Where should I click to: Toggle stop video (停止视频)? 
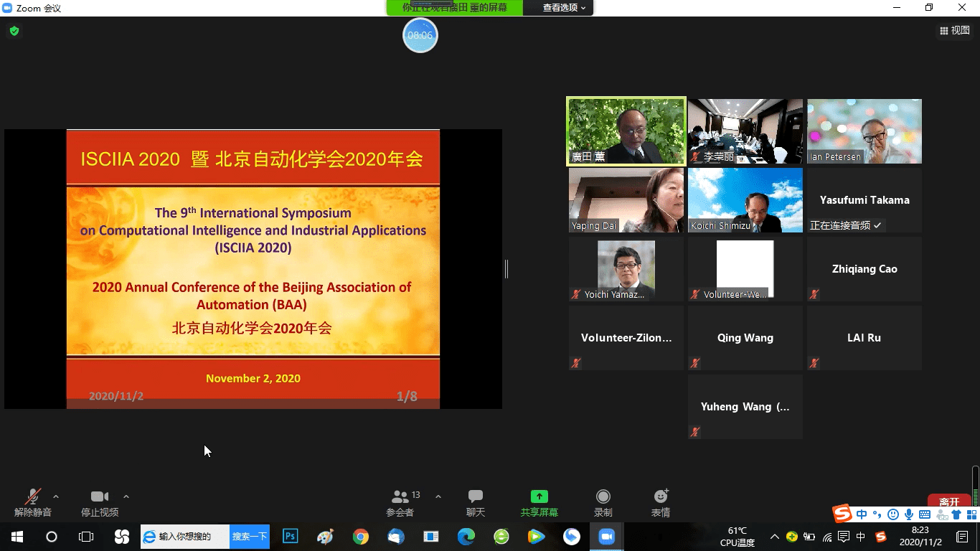click(100, 503)
